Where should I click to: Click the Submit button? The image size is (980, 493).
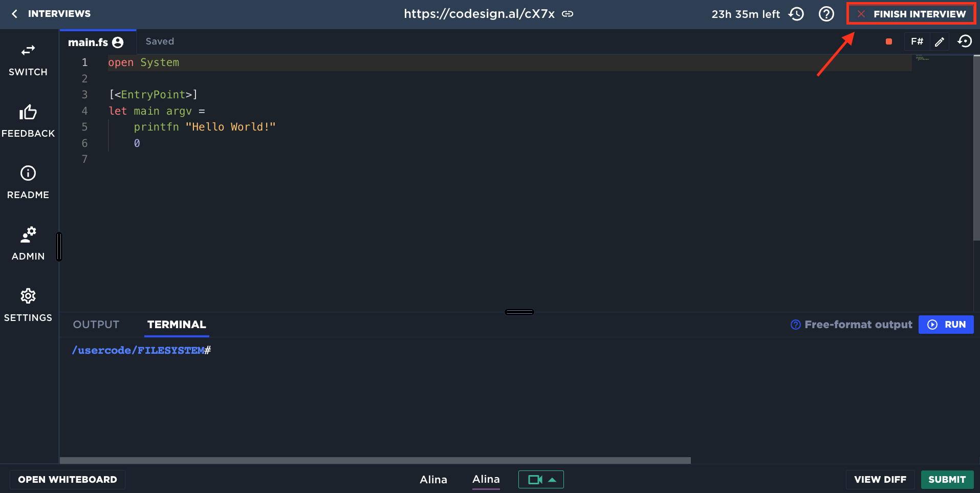click(947, 480)
